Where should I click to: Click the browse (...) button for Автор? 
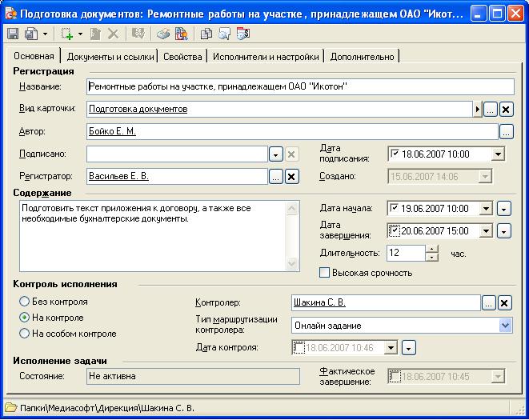(x=506, y=132)
